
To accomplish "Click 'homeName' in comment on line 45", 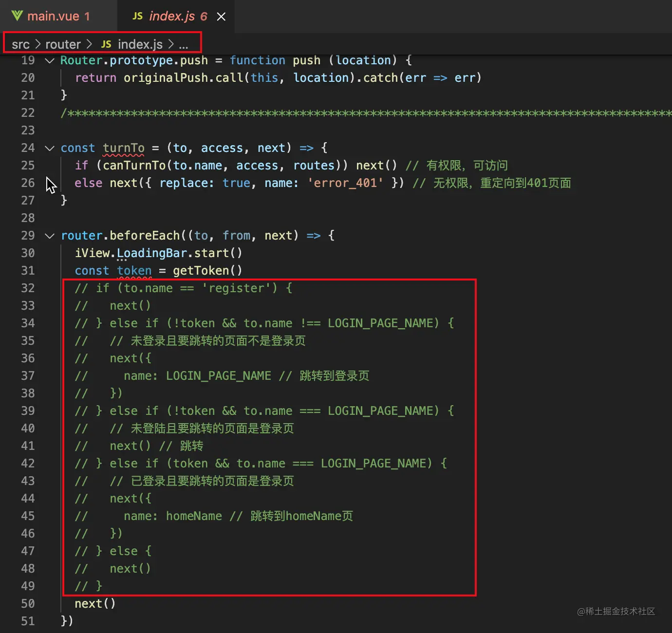I will pos(194,516).
